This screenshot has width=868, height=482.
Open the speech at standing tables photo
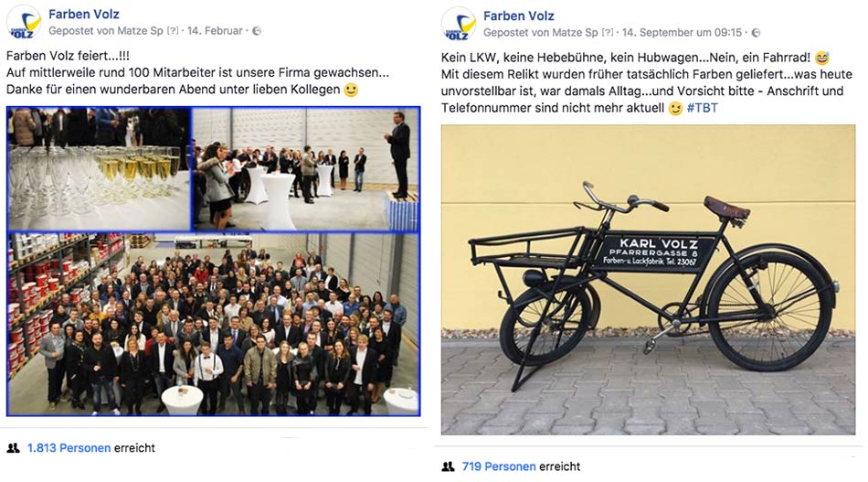(x=305, y=169)
